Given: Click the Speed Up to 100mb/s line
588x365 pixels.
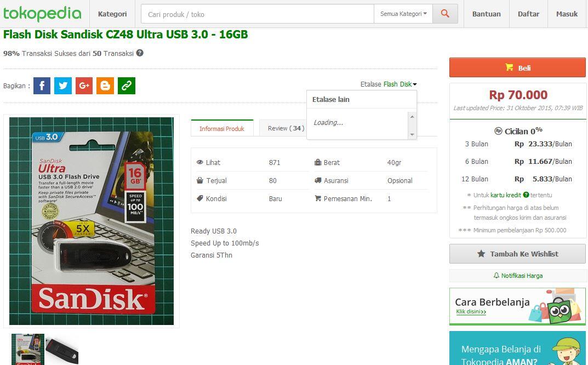Looking at the screenshot, I should [x=225, y=243].
